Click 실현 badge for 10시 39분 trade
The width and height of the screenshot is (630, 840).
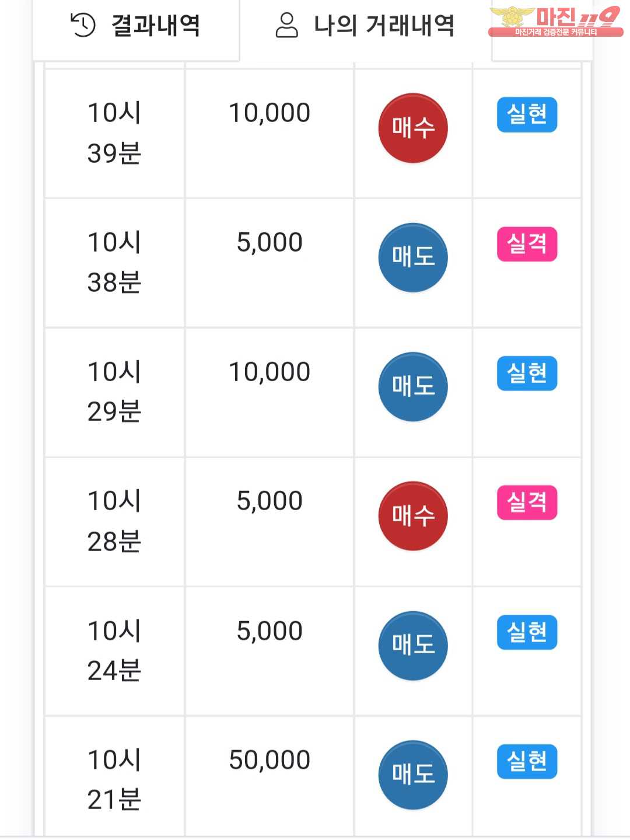527,114
